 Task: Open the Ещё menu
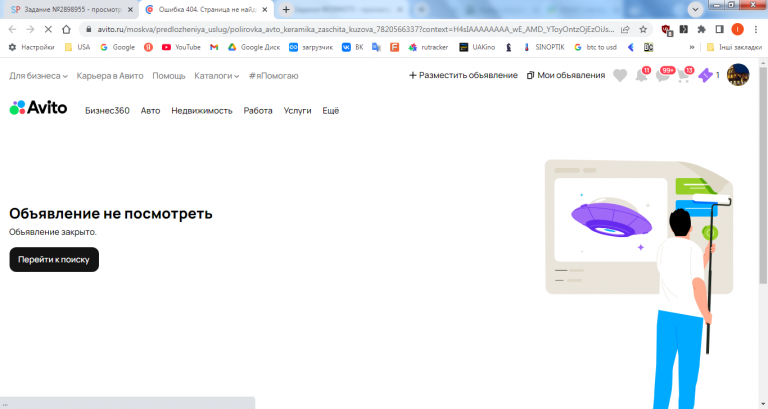[331, 111]
